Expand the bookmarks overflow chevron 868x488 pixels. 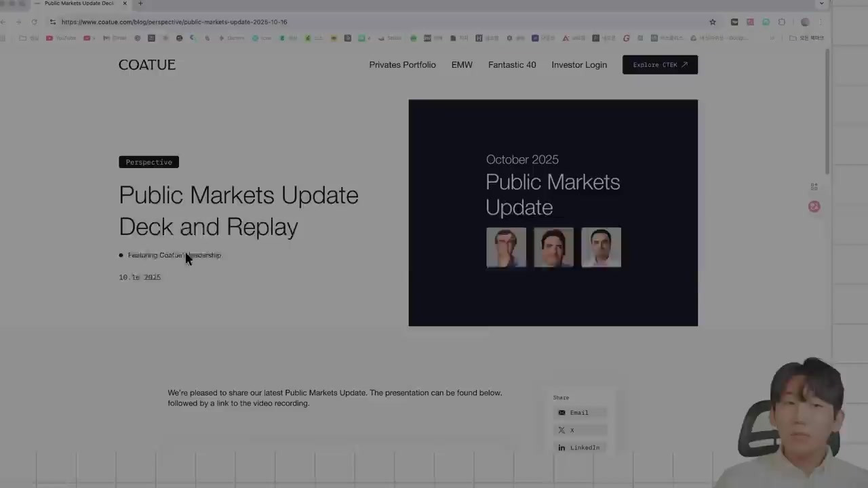point(772,38)
